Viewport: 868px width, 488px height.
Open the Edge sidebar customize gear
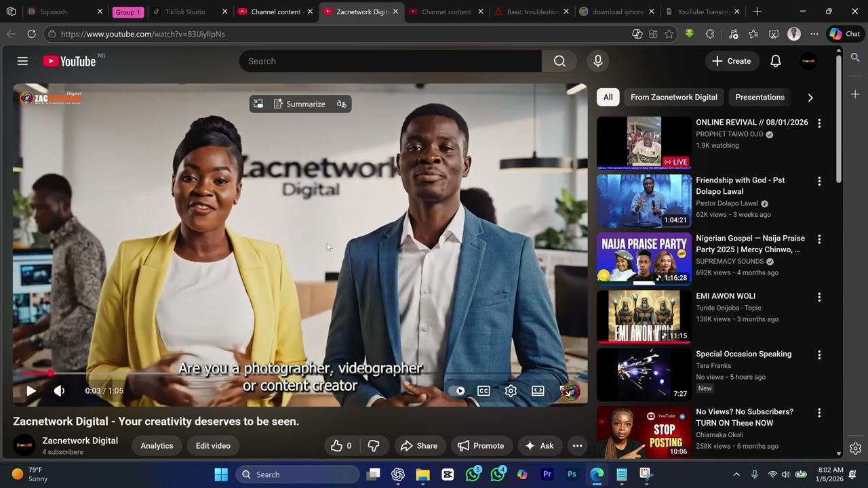[x=855, y=448]
